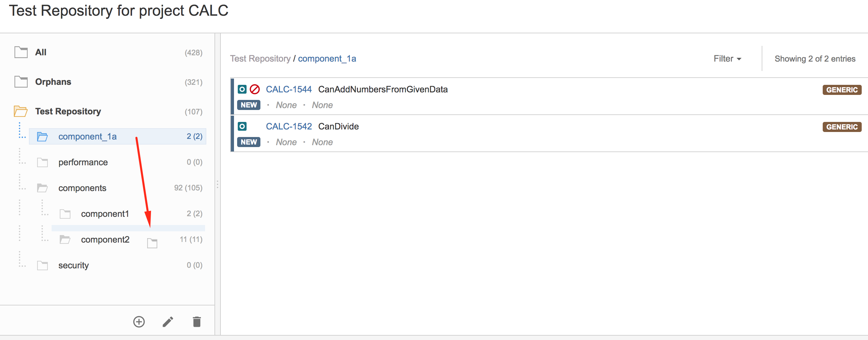The height and width of the screenshot is (340, 868).
Task: Select the component_1a folder
Action: (x=118, y=136)
